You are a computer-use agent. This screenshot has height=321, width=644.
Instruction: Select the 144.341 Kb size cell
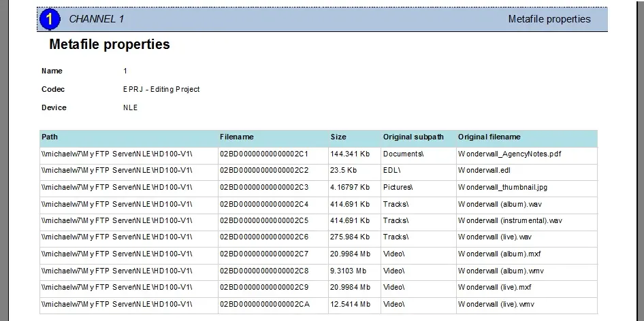(350, 154)
